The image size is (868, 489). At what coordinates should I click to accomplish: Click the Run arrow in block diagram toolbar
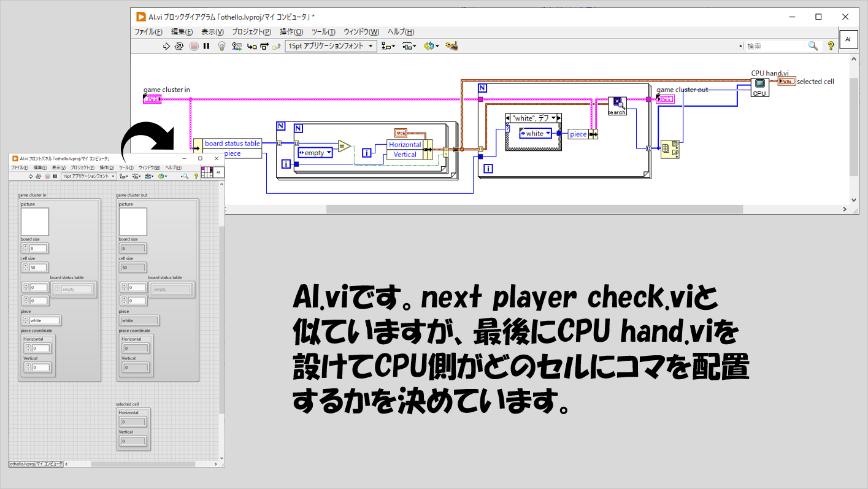[x=166, y=46]
